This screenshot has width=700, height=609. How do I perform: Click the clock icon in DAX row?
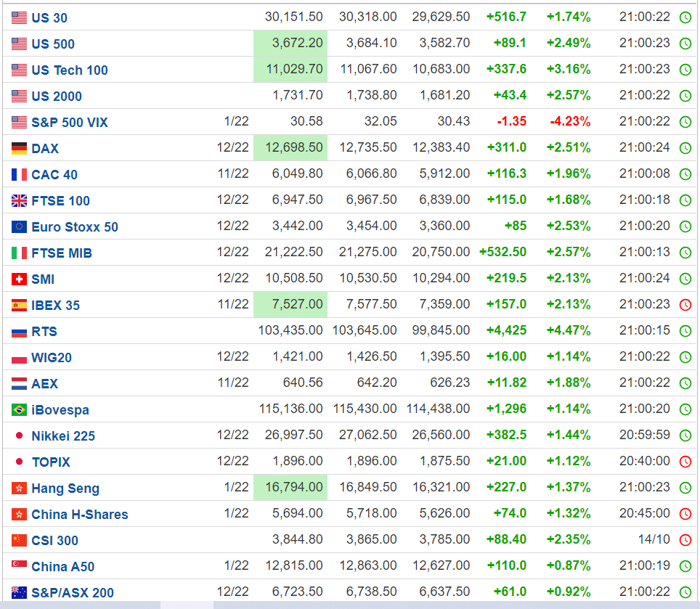pos(685,148)
